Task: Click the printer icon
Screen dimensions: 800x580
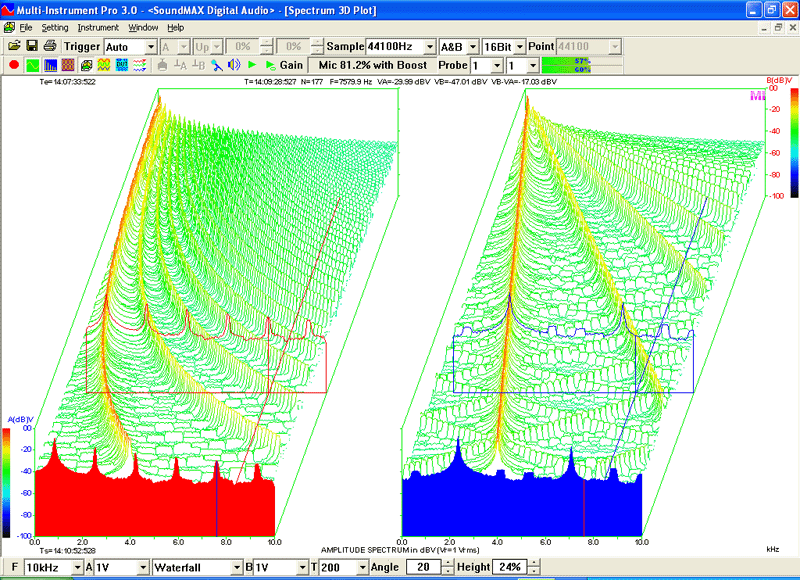Action: (49, 46)
